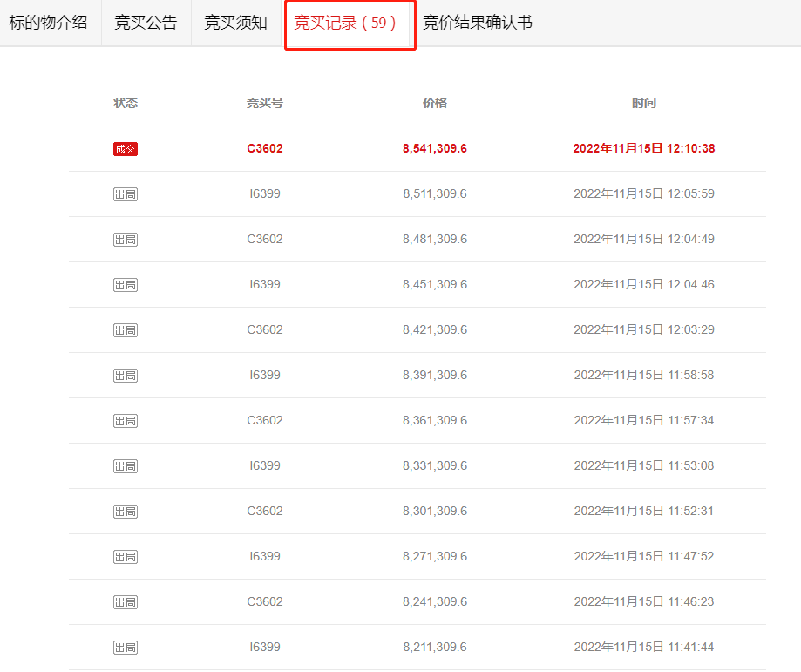Click the 价格 column header
The image size is (801, 672).
coord(435,103)
